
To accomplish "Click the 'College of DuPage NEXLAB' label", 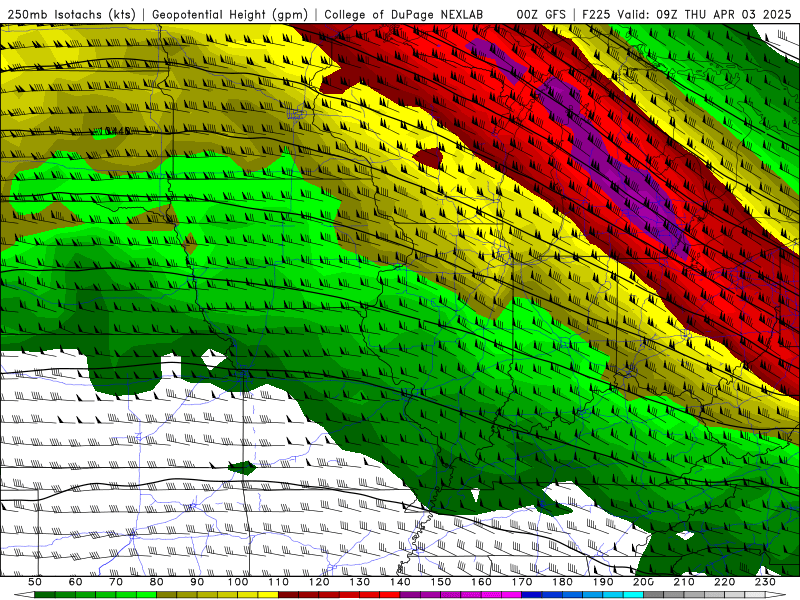I will (x=403, y=15).
